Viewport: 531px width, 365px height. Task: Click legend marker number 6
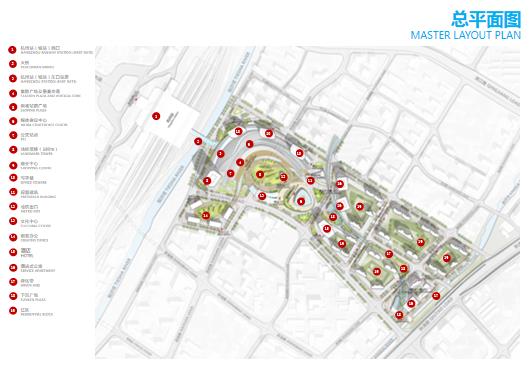tap(13, 121)
